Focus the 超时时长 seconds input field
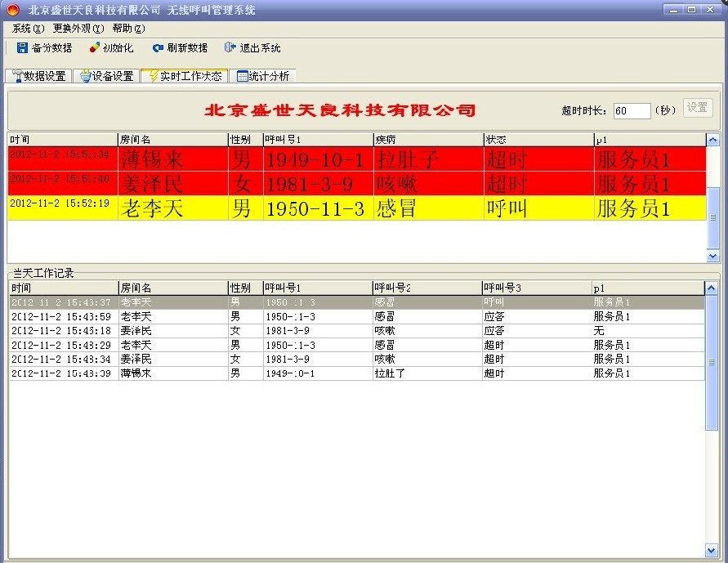 point(632,111)
